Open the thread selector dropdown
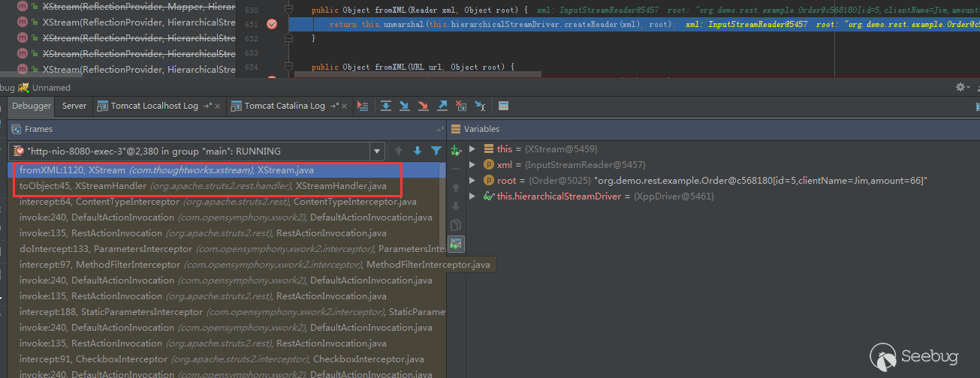 (377, 151)
